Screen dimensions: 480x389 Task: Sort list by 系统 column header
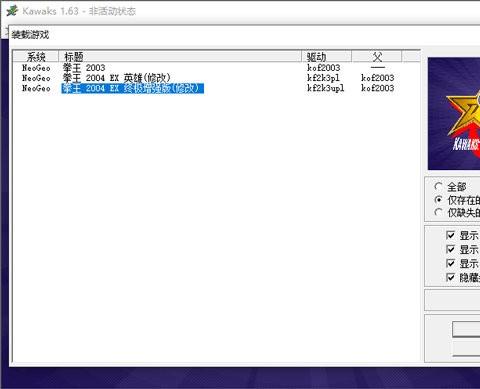36,57
